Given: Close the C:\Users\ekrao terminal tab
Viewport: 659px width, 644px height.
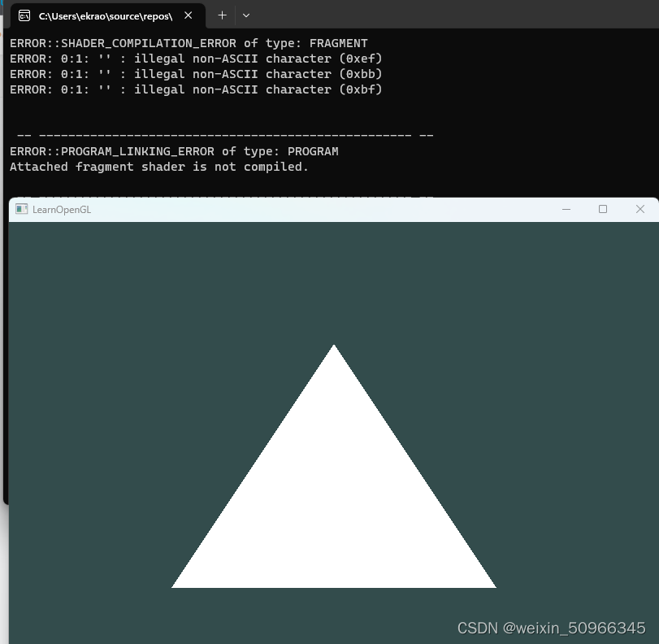Looking at the screenshot, I should [189, 15].
